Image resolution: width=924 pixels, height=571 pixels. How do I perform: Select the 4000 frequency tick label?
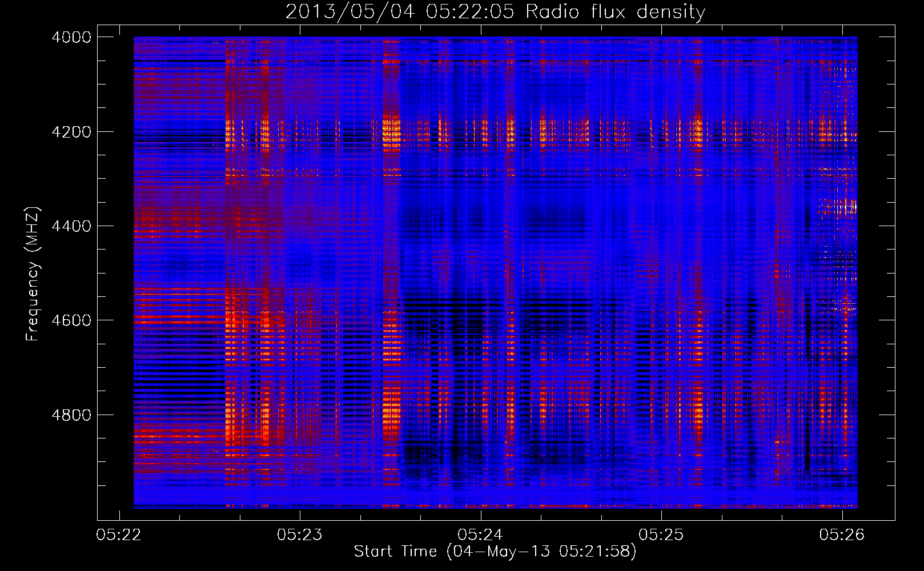(x=71, y=37)
